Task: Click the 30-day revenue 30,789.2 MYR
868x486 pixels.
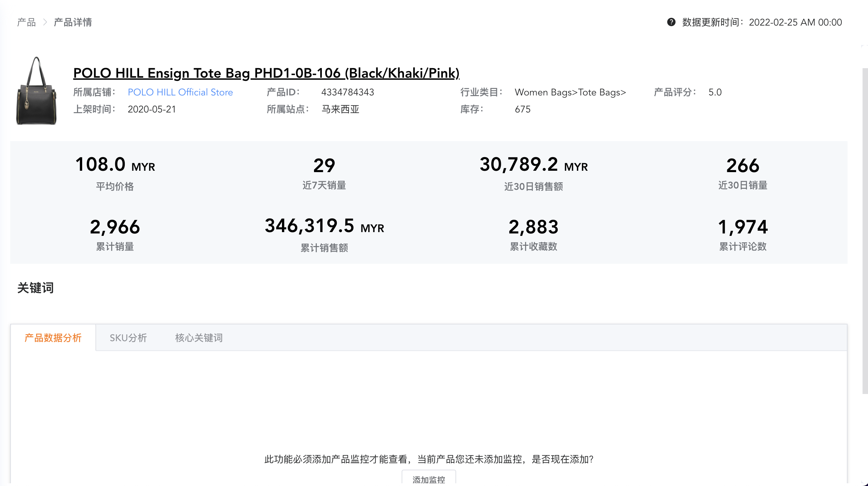Action: tap(534, 165)
